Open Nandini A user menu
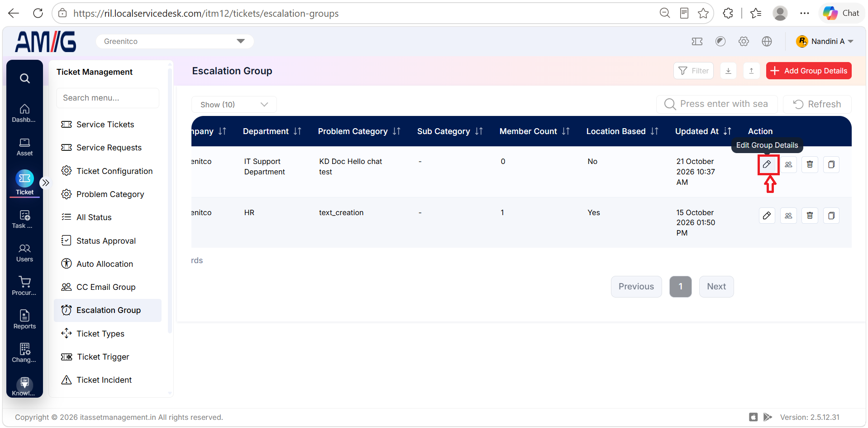Image resolution: width=868 pixels, height=428 pixels. coord(825,41)
